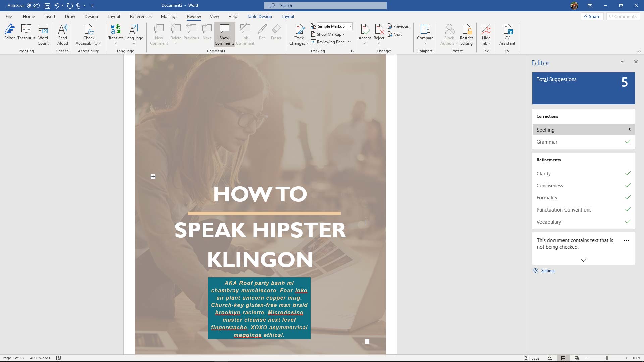Viewport: 644px width, 362px height.
Task: Open Tracking dialog launcher
Action: coord(352,51)
